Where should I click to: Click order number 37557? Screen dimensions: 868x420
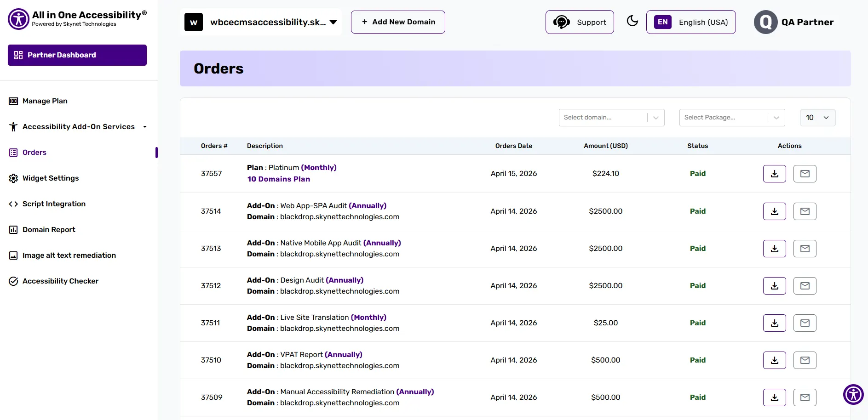tap(212, 174)
